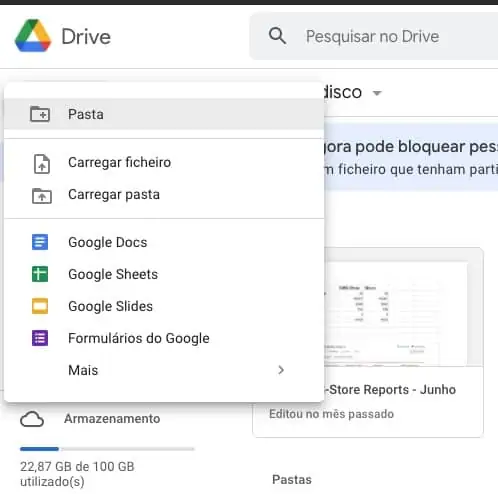Expand the Mais submenu chevron arrow
Screen dimensions: 498x494
tap(281, 370)
